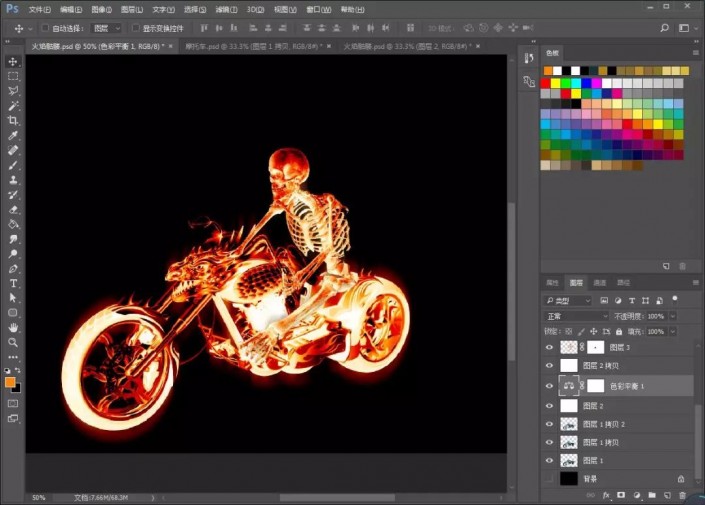The width and height of the screenshot is (705, 505).
Task: Add layer style with fx icon
Action: click(x=606, y=495)
